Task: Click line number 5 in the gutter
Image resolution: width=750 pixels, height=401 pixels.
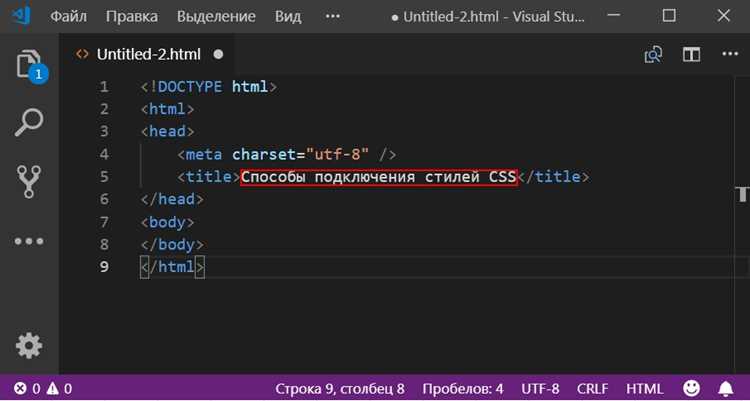Action: [104, 177]
